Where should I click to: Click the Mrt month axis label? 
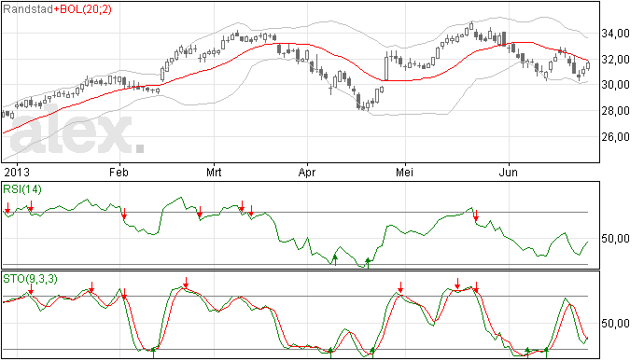coord(214,172)
